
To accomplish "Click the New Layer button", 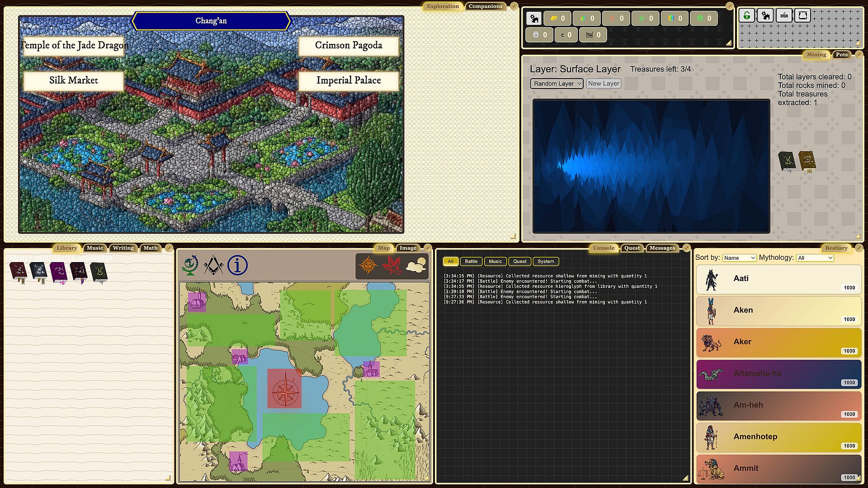I will click(604, 84).
